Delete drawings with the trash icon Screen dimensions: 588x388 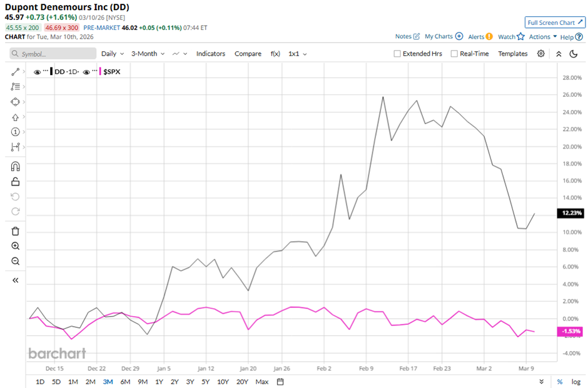pos(16,231)
